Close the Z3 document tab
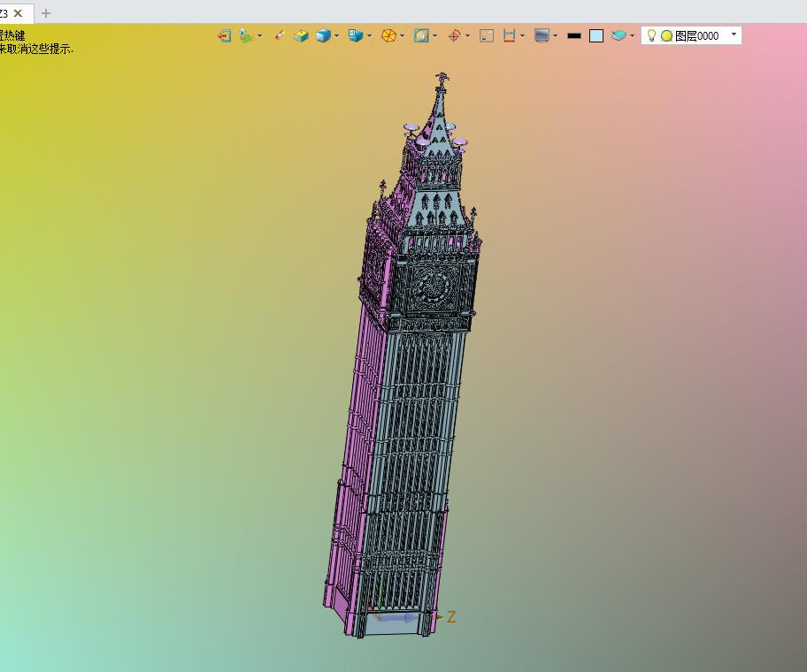This screenshot has height=672, width=807. pyautogui.click(x=18, y=13)
